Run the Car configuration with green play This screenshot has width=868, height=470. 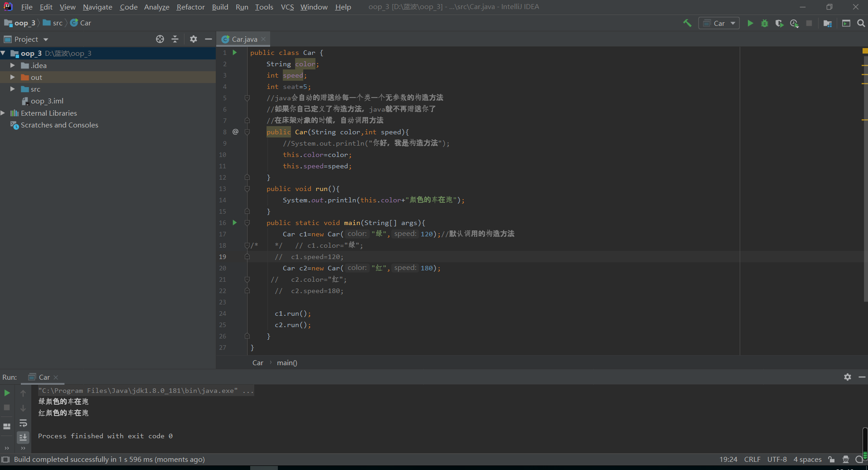750,23
